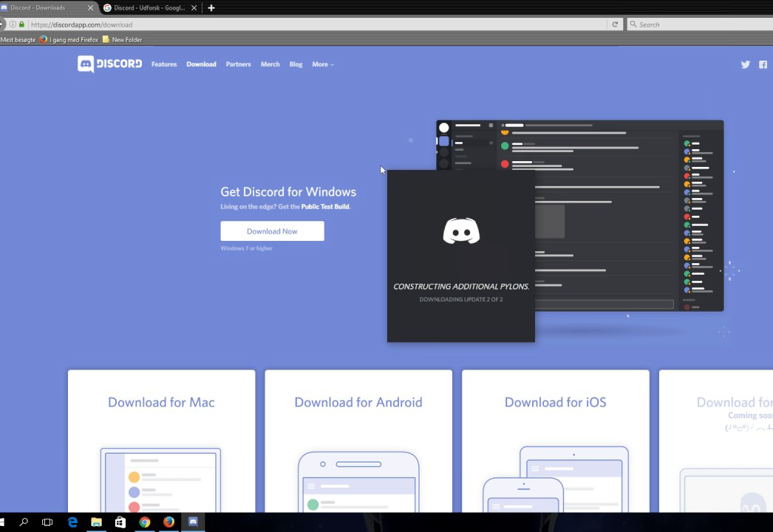
Task: Close the Discord - Udforsk Google tab
Action: tap(194, 8)
